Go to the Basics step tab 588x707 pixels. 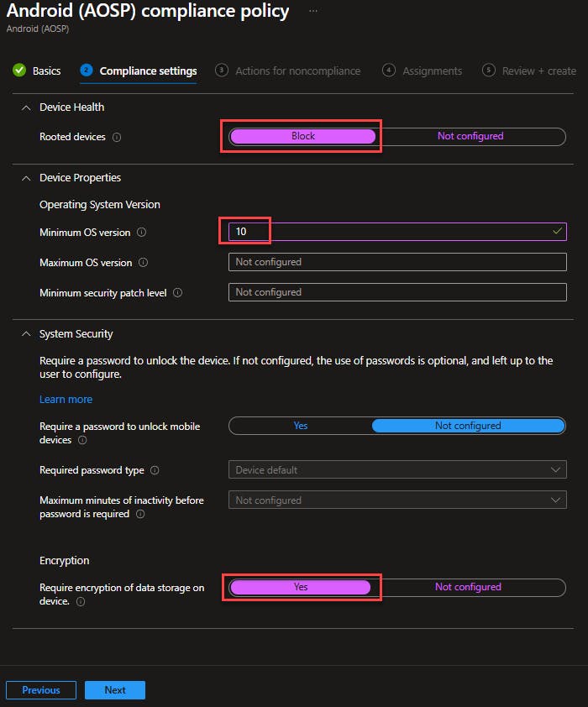click(x=37, y=71)
